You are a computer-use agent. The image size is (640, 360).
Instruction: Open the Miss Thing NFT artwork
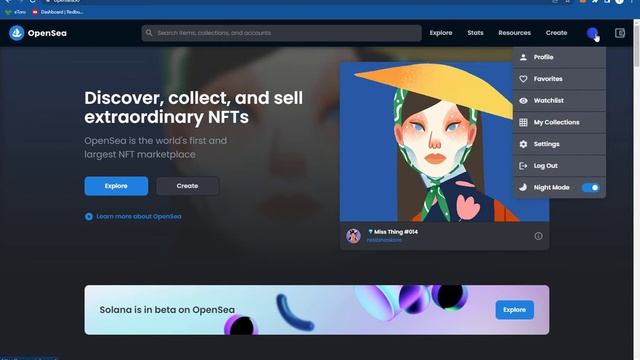point(426,142)
